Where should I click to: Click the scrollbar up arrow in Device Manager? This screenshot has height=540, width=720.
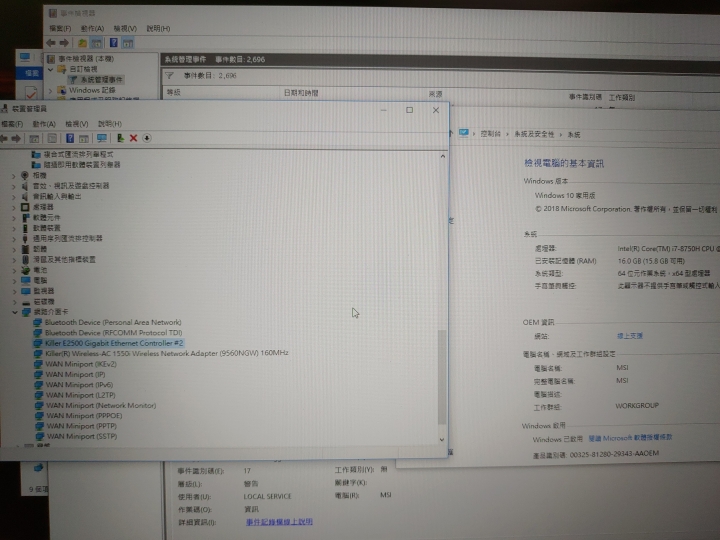coord(442,157)
